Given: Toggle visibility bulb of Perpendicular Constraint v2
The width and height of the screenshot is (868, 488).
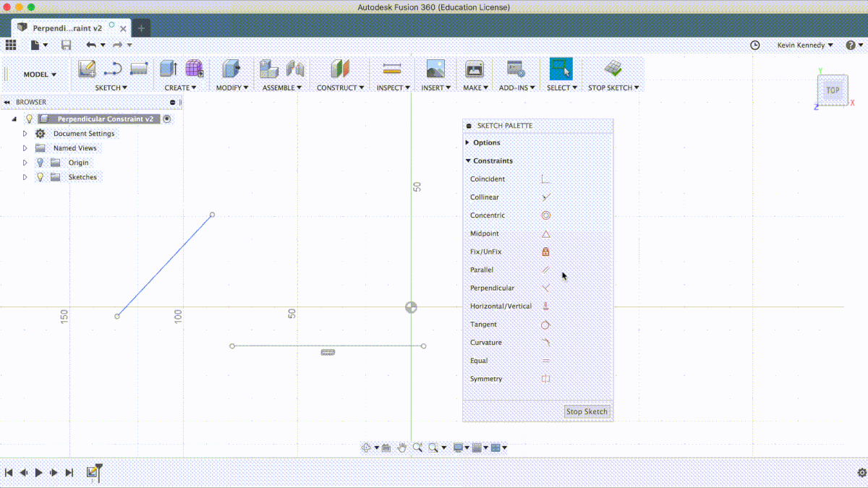Looking at the screenshot, I should click(30, 119).
